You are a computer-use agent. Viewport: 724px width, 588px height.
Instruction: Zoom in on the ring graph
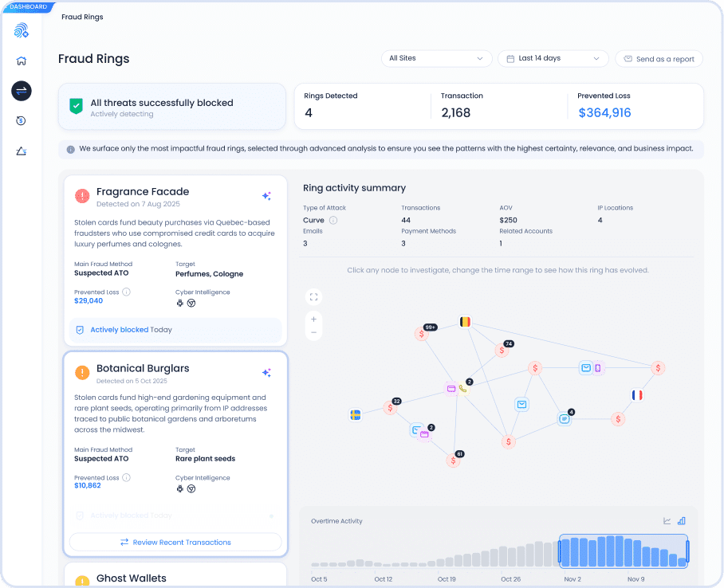pyautogui.click(x=314, y=319)
